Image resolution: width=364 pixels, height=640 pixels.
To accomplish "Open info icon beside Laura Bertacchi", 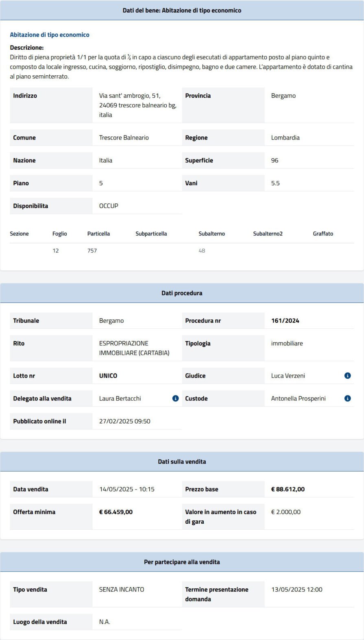I will click(175, 398).
